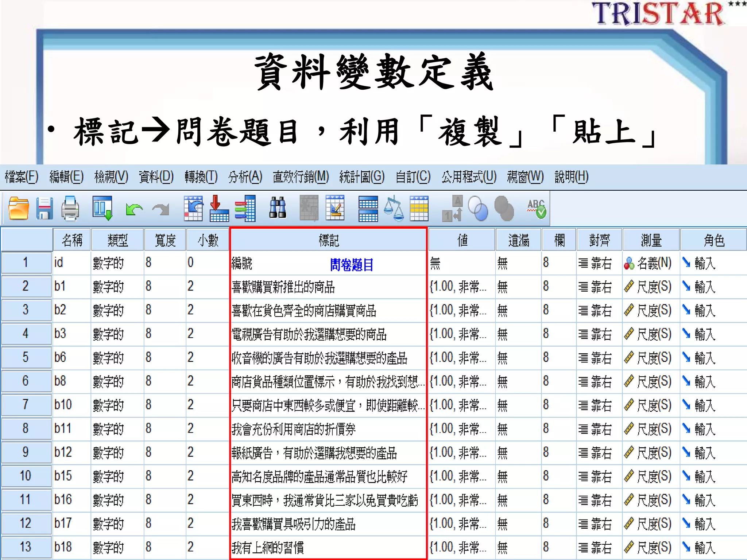The image size is (747, 560).
Task: Open the 分析(A) menu
Action: 245,177
